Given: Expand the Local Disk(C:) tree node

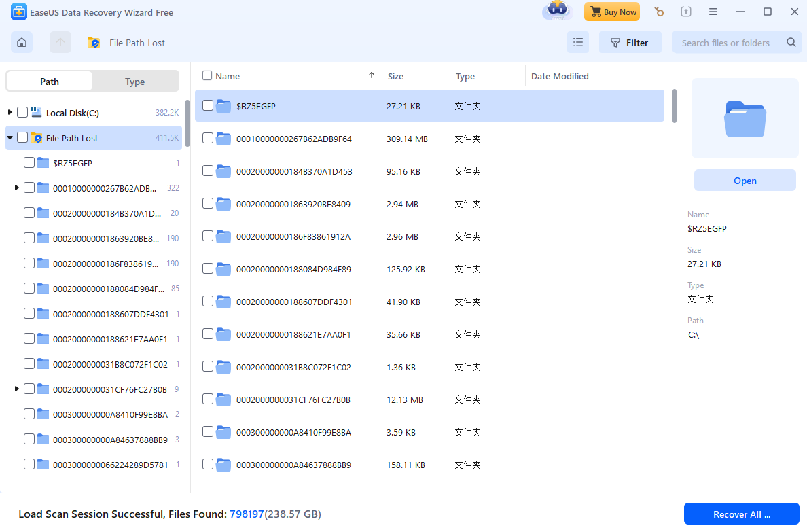Looking at the screenshot, I should click(x=10, y=112).
